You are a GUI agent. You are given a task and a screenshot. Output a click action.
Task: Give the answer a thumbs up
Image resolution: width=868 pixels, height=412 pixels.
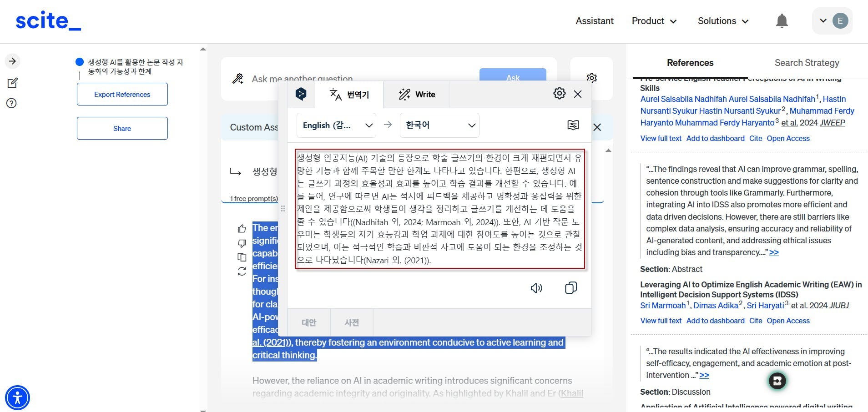pyautogui.click(x=242, y=229)
